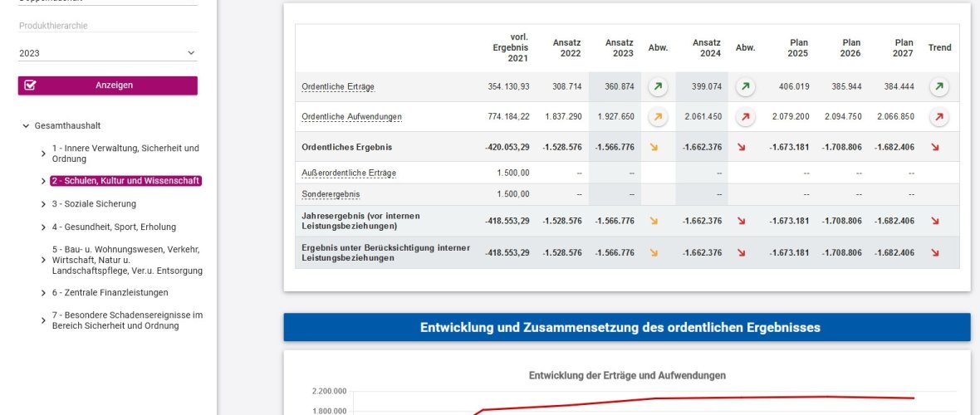Click red Trend arrow in Ordentliches Ergebnis row
980x415 pixels.
935,148
